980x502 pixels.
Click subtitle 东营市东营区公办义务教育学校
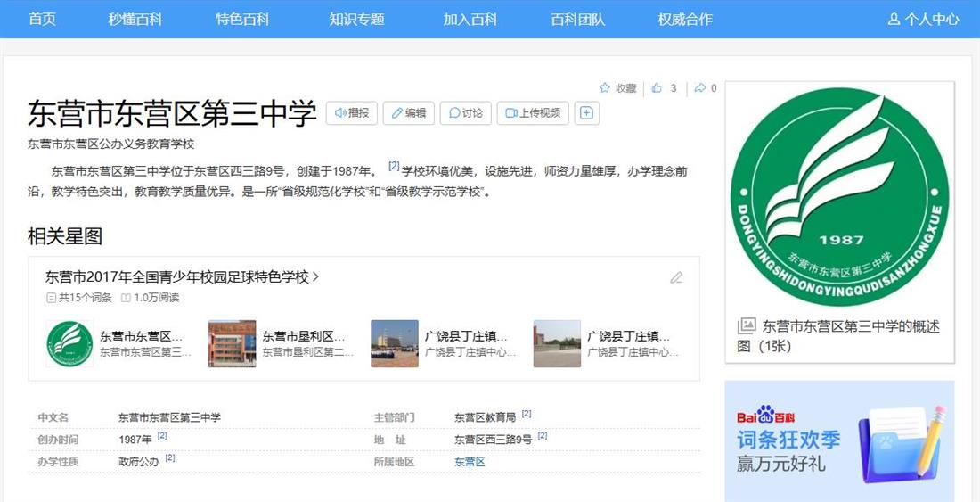[111, 144]
